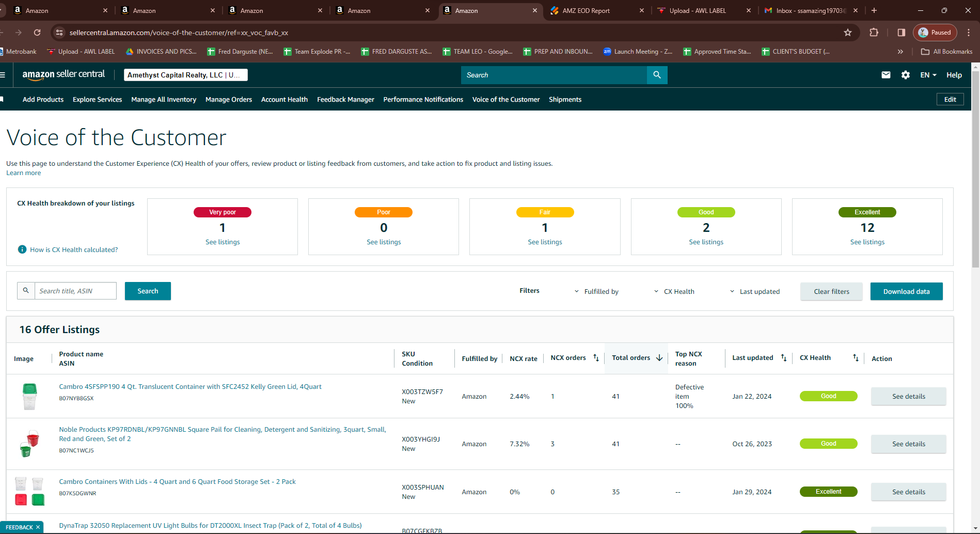The image size is (980, 534).
Task: Click See details for Cambro 4SFSPP190 row
Action: 909,397
